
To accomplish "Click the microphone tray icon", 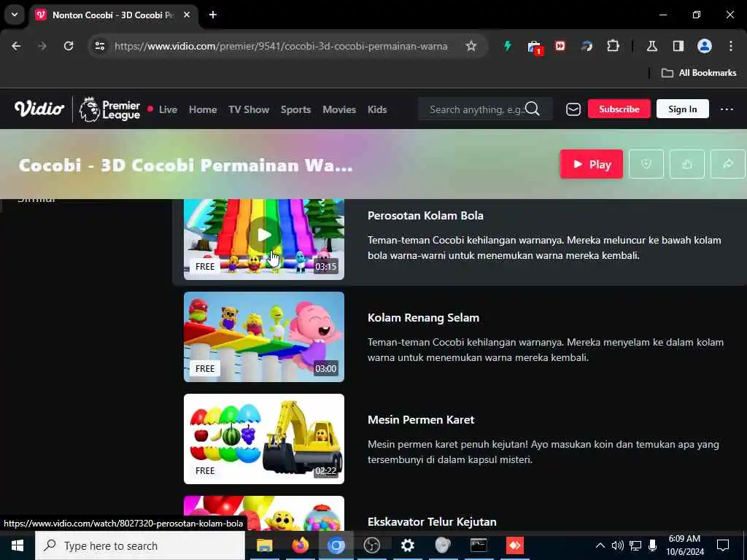I will click(652, 545).
